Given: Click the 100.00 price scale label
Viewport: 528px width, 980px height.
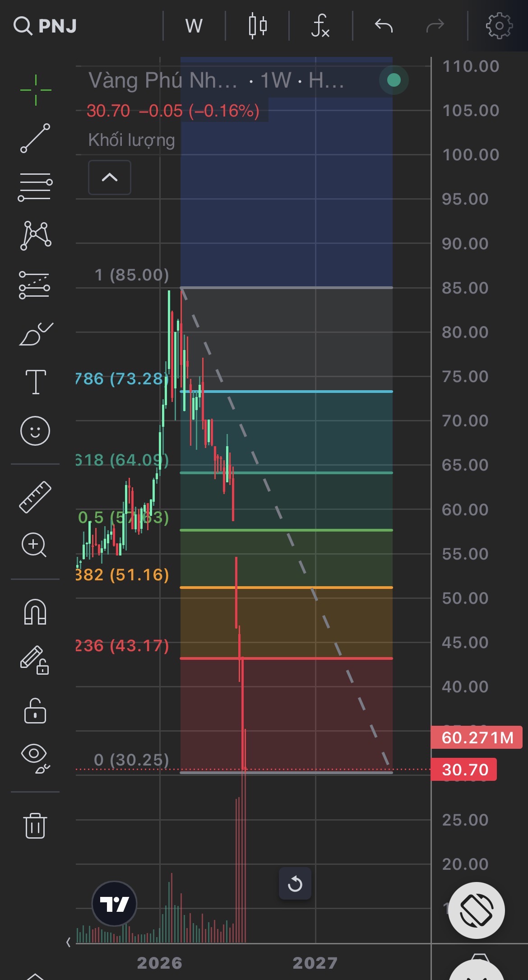Looking at the screenshot, I should pyautogui.click(x=471, y=155).
